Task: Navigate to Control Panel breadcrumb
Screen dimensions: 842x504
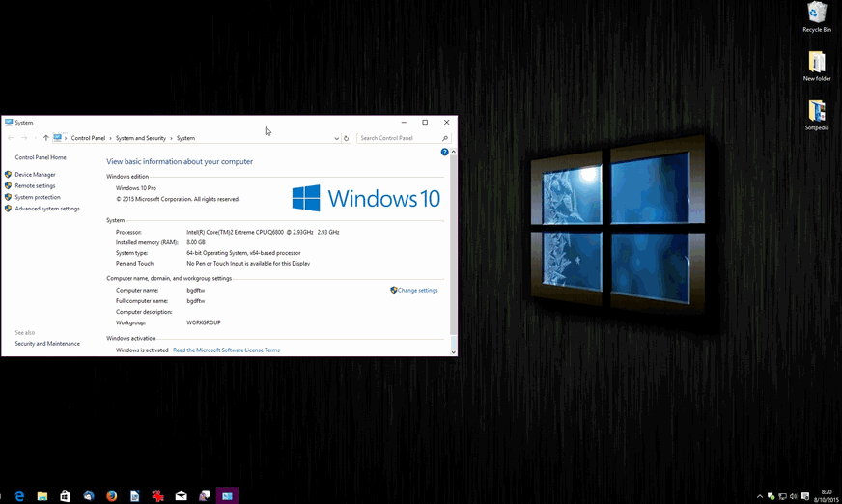Action: (88, 138)
